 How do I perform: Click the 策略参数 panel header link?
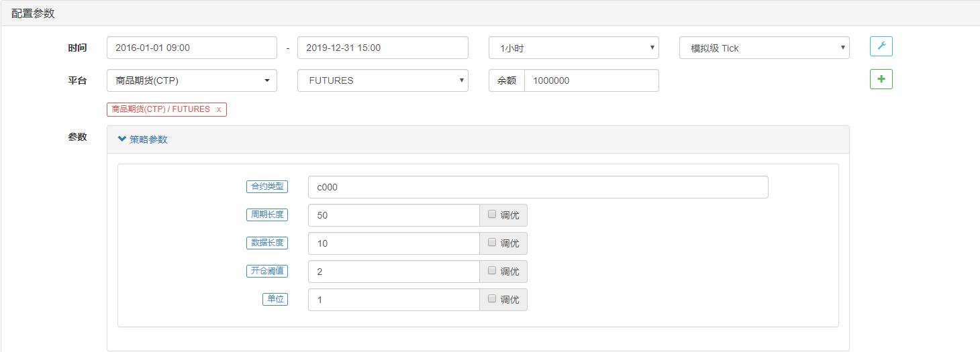coord(148,139)
